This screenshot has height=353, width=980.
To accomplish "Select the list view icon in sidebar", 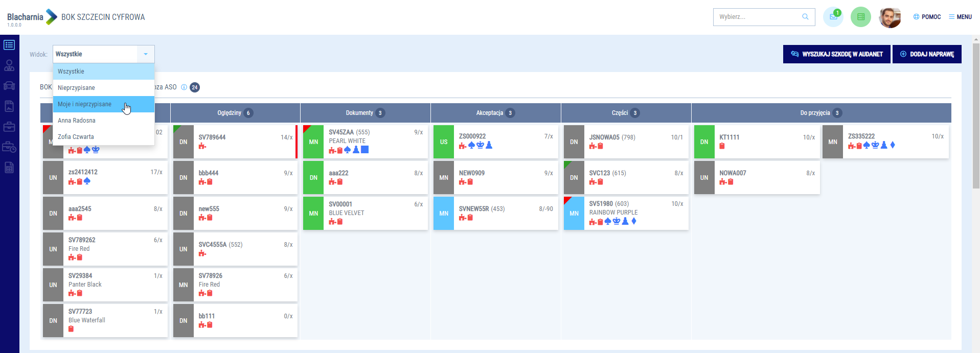I will pos(9,45).
